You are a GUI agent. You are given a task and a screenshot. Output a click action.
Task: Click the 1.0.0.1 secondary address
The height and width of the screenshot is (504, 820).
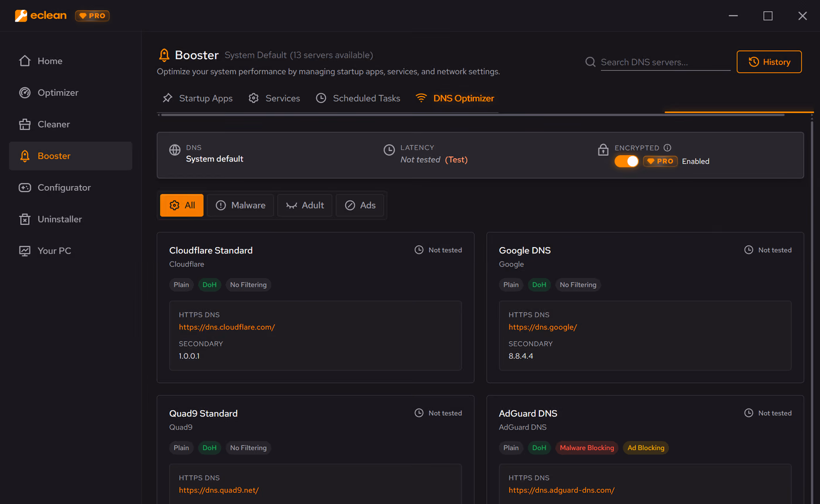[x=189, y=355]
